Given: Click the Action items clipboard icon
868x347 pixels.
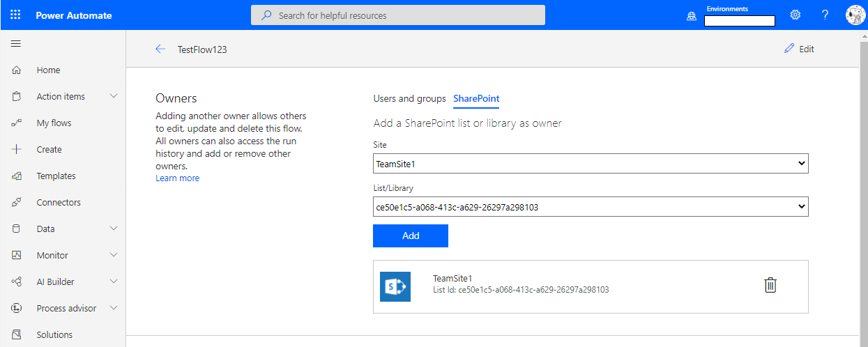Looking at the screenshot, I should click(x=17, y=96).
